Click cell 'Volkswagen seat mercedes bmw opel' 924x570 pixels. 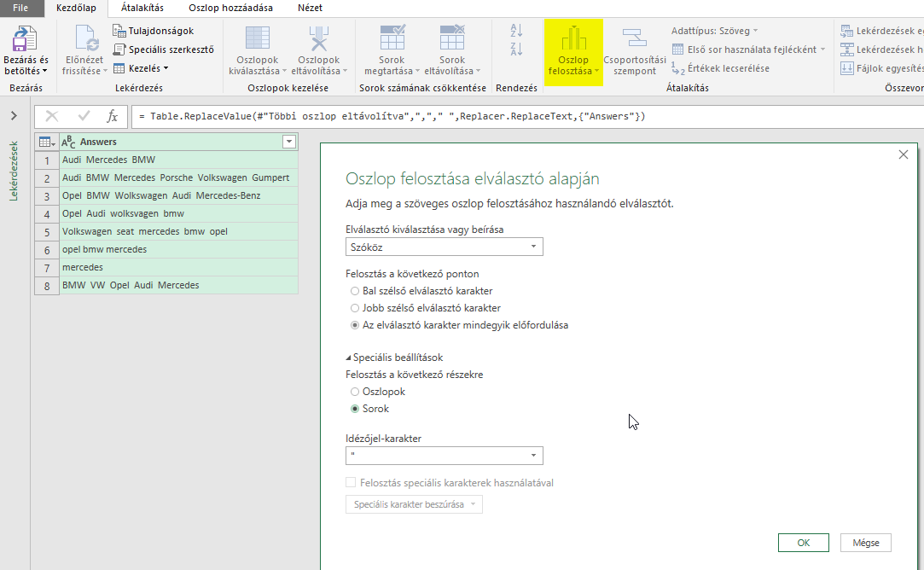(178, 231)
